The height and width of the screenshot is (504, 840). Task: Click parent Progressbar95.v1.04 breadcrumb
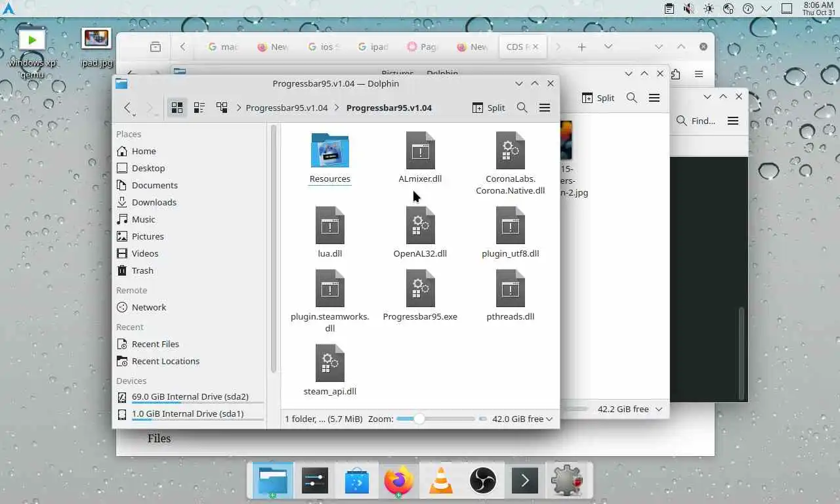coord(287,108)
